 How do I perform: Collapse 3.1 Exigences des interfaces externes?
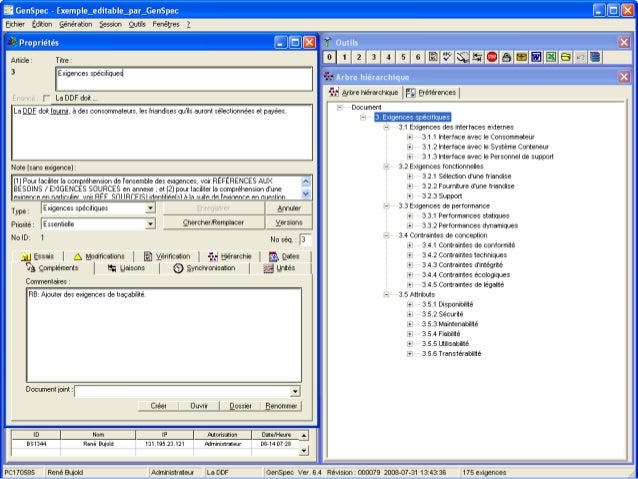[386, 127]
